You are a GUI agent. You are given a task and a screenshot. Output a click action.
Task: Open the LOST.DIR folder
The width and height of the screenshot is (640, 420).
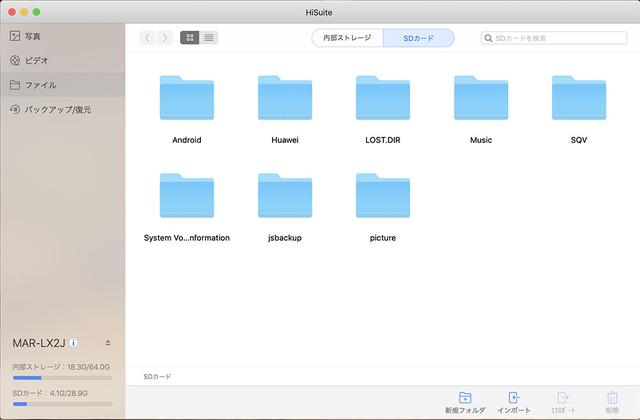coord(383,98)
